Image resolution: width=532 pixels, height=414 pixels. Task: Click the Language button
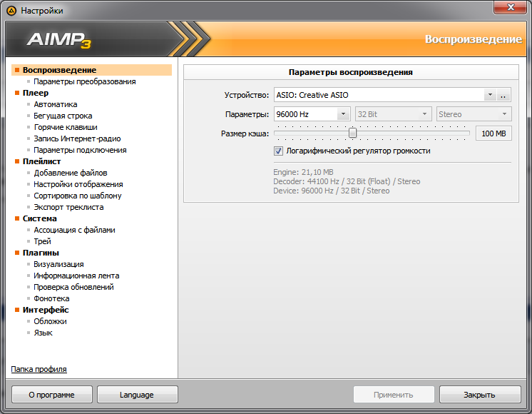click(x=137, y=395)
